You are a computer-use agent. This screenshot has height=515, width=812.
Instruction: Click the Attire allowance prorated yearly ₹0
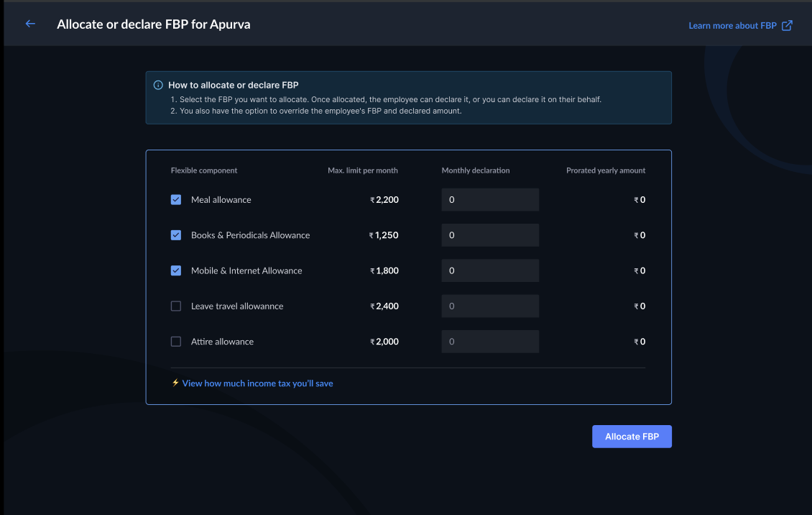(640, 342)
